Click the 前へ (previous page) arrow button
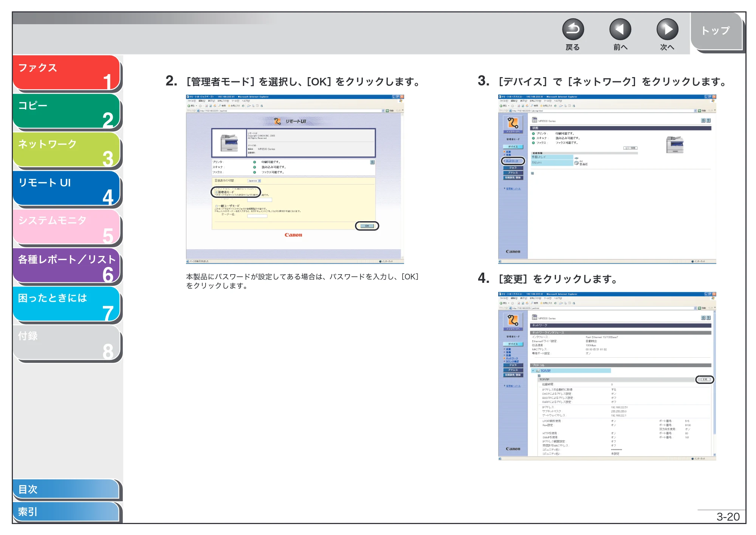The height and width of the screenshot is (535, 756). click(x=620, y=29)
